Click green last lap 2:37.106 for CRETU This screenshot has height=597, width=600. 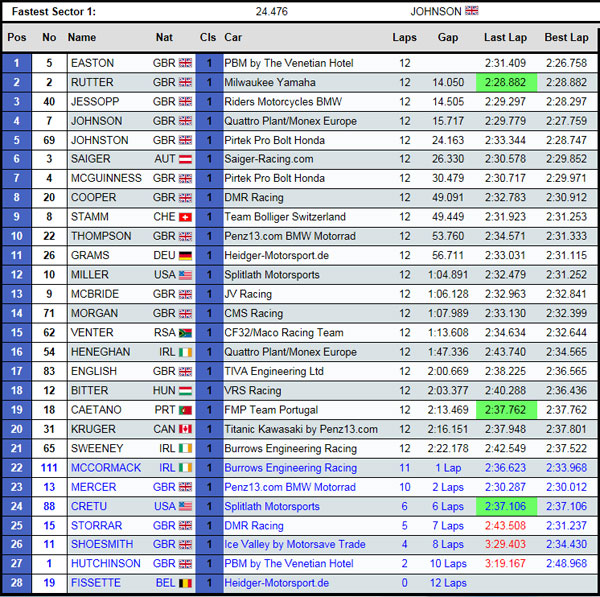tap(506, 506)
